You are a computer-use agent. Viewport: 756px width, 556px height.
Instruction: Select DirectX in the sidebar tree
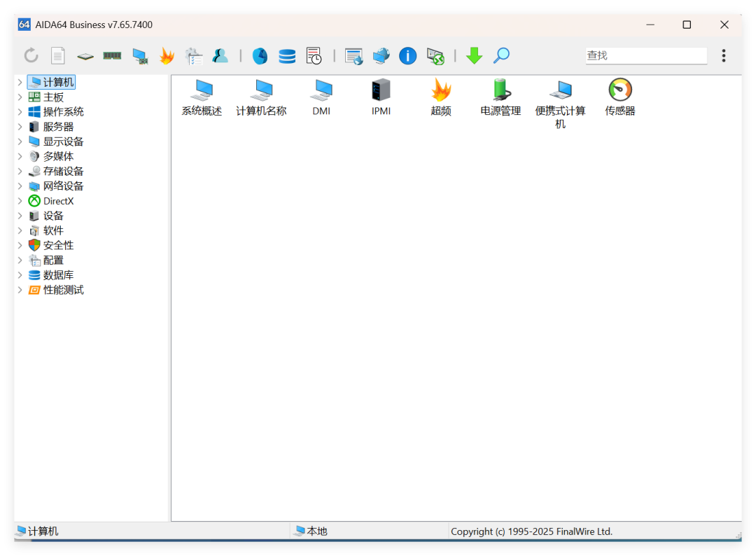[x=58, y=201]
